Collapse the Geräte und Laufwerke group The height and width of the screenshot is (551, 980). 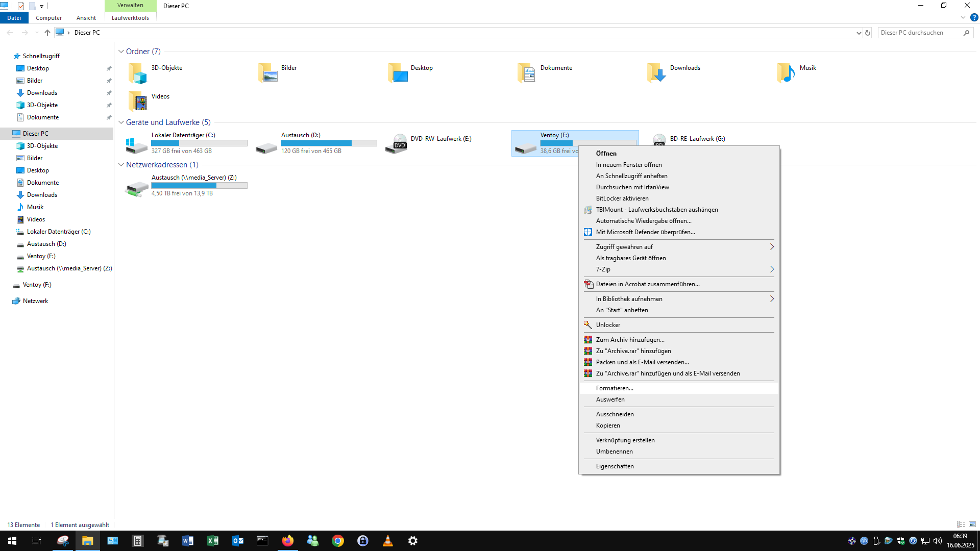121,122
